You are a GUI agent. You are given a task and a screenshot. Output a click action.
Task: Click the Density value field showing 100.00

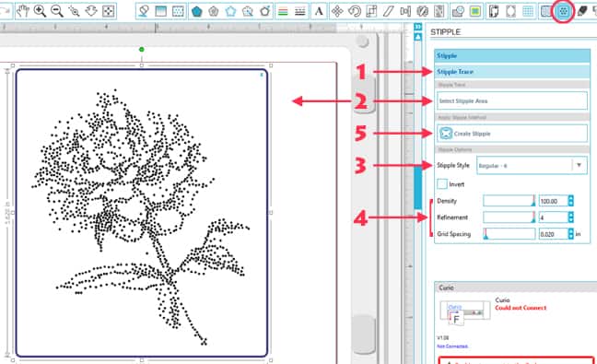553,201
